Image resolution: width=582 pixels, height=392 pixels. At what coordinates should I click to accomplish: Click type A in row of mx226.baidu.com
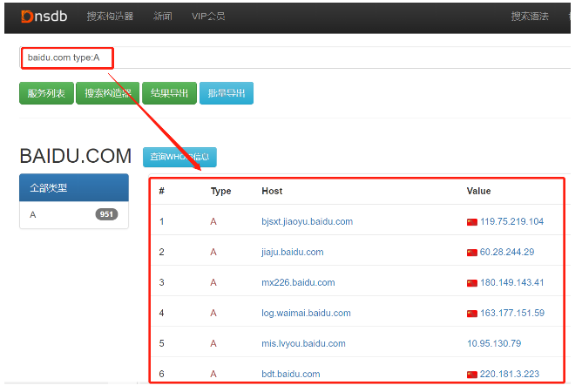213,282
